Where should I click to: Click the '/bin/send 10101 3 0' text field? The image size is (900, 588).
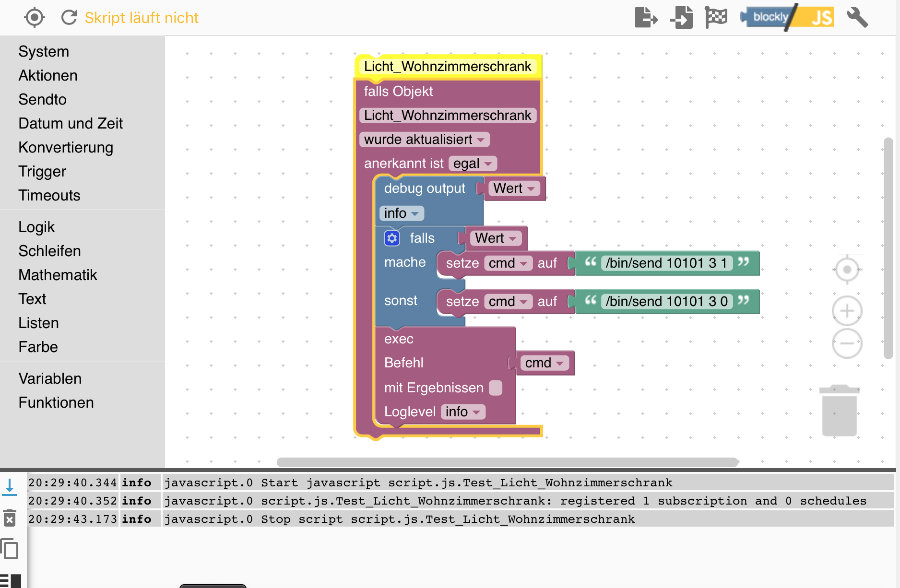(x=666, y=302)
